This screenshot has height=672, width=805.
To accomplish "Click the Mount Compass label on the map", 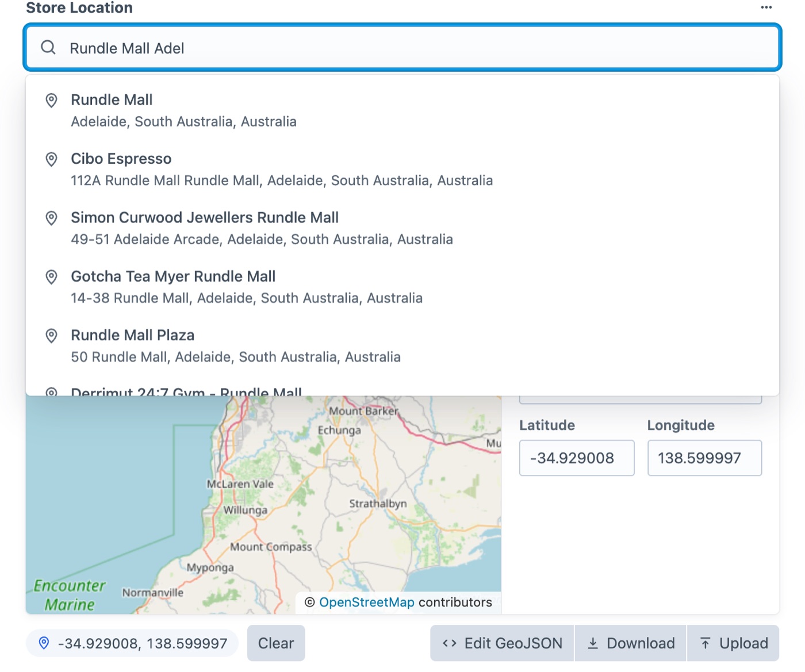I will click(271, 547).
